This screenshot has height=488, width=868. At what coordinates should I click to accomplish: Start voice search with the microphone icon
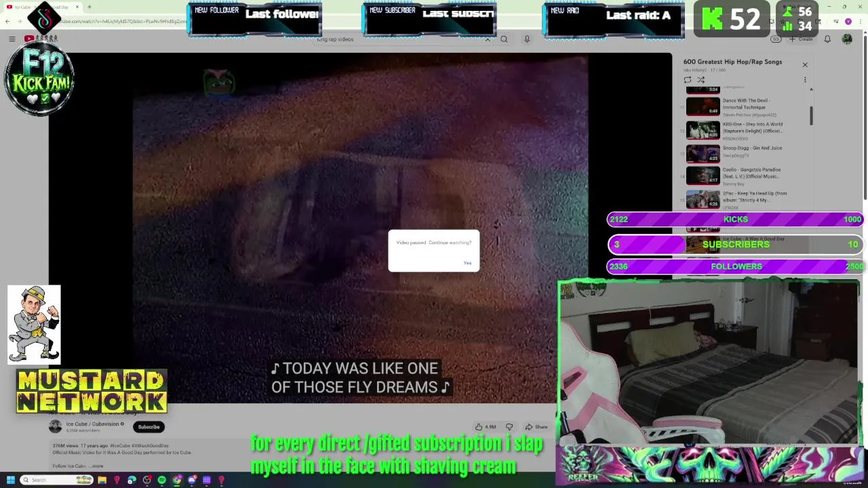527,39
